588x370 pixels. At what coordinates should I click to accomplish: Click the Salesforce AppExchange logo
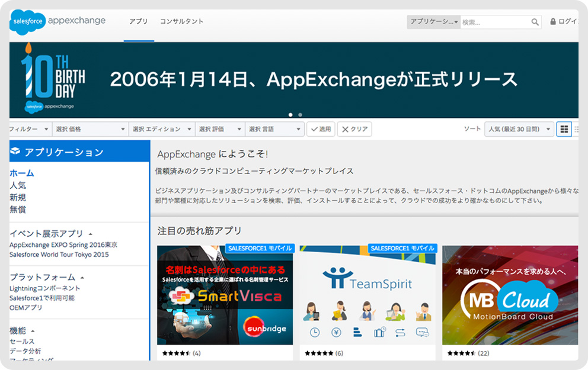point(58,22)
